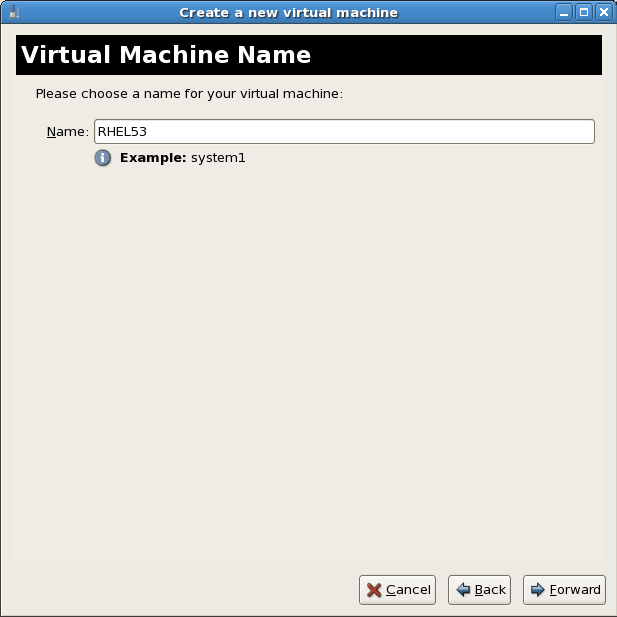Click the 'Please choose a name' instruction text
This screenshot has width=617, height=617.
point(189,94)
